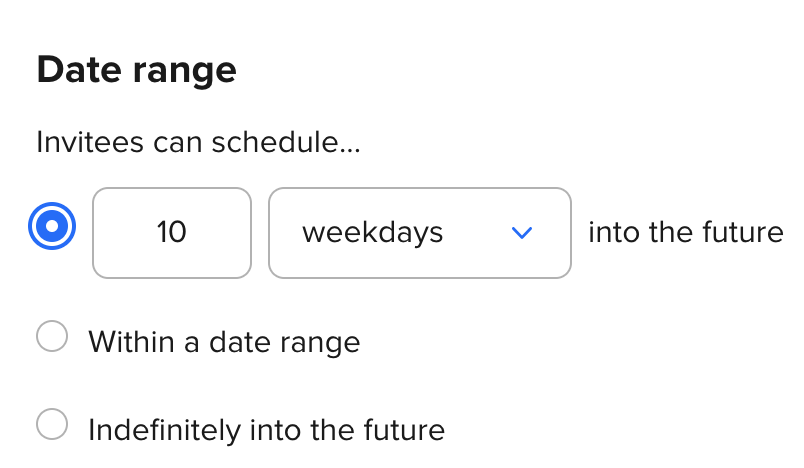This screenshot has width=804, height=468.
Task: Click the "Within a date range" label
Action: (x=224, y=342)
